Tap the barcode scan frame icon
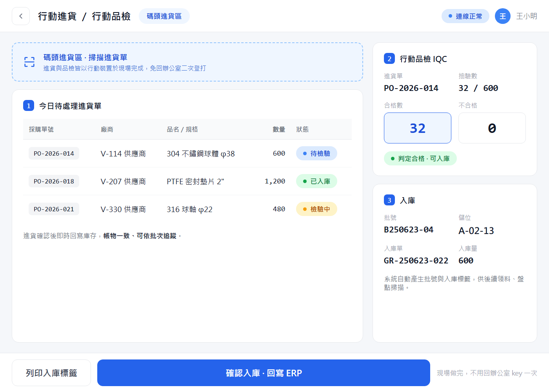The image size is (549, 392). coord(29,62)
